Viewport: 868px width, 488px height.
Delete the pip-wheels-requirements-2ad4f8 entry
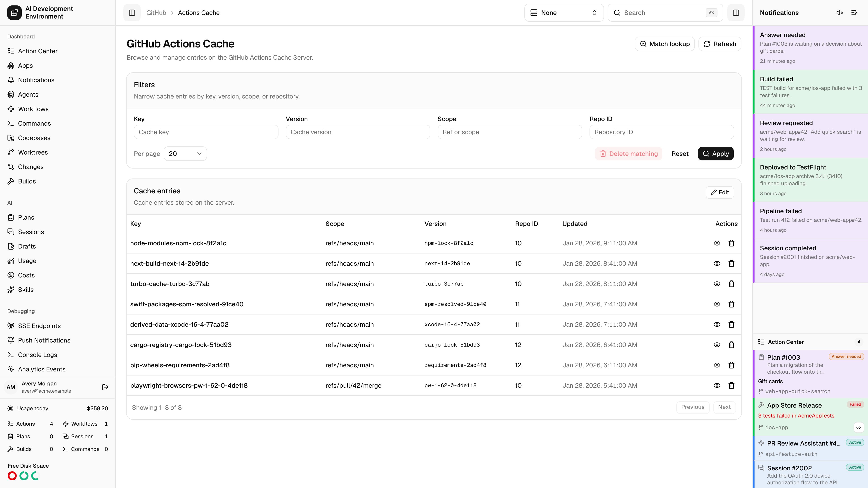731,365
